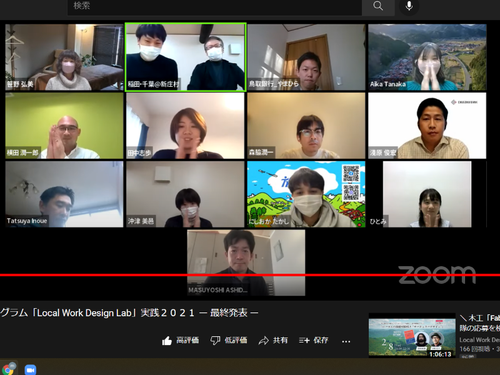Click the MASUYOSHI ASHID video tile
The width and height of the screenshot is (500, 375).
tap(246, 262)
